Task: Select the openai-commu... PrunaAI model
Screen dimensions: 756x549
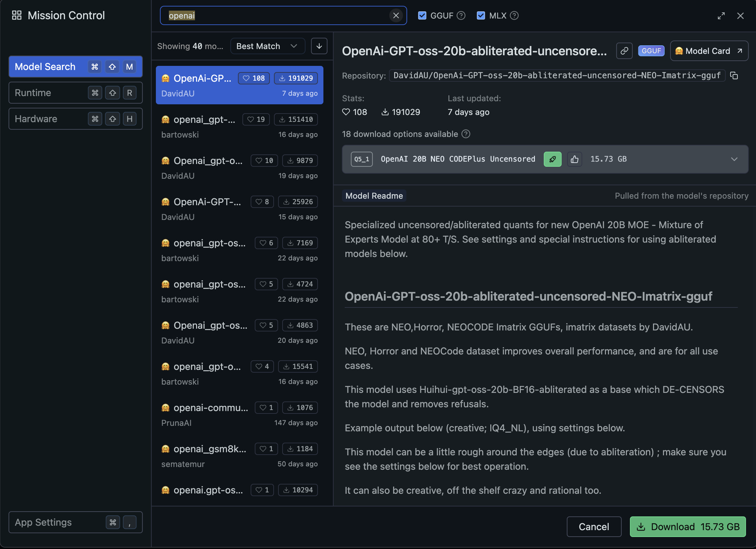Action: 239,414
